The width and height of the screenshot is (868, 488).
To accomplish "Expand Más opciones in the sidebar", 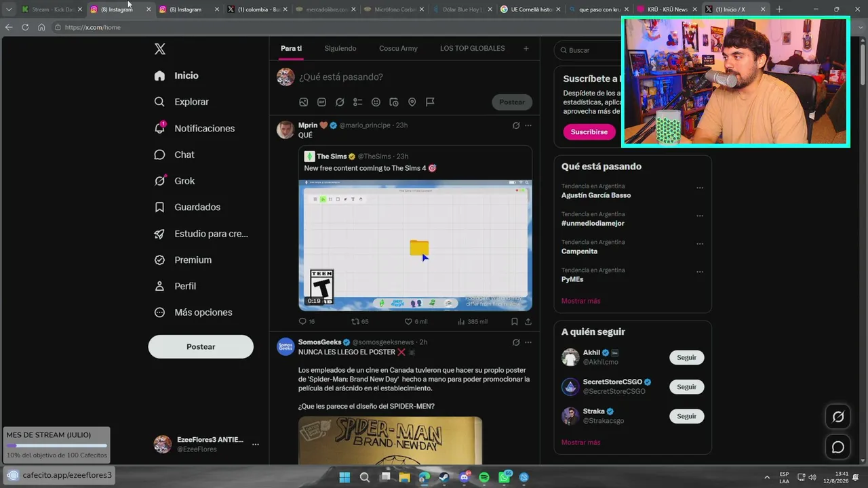I will pos(193,312).
